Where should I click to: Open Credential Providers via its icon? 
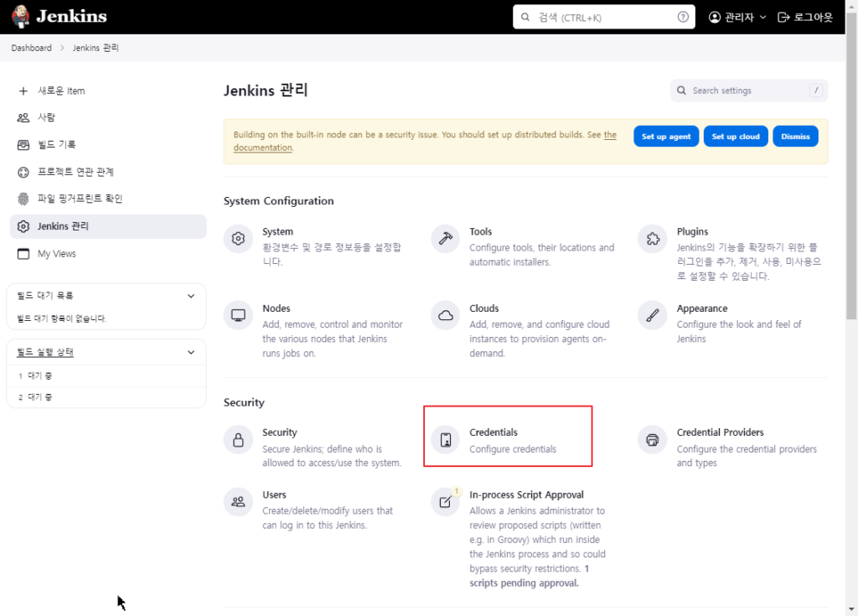click(652, 440)
